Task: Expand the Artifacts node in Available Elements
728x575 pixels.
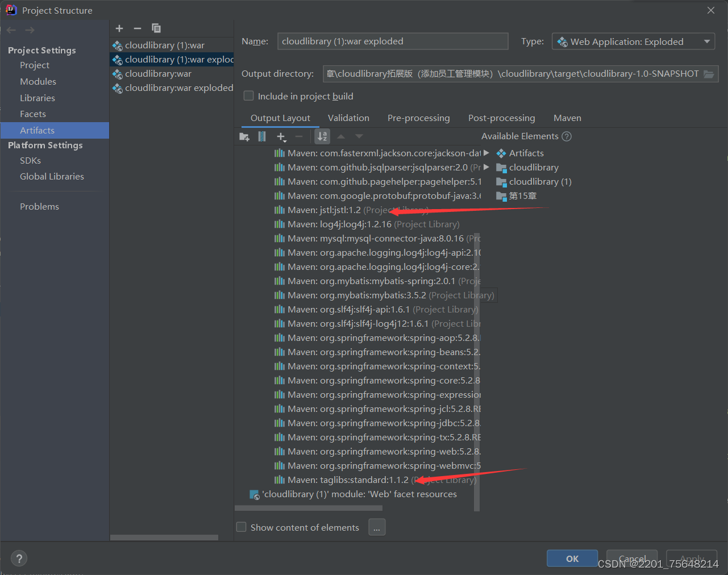Action: [x=486, y=153]
